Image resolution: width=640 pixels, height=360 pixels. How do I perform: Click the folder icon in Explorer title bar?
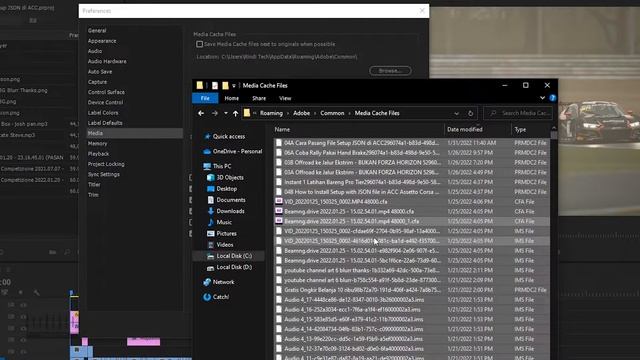click(x=200, y=85)
